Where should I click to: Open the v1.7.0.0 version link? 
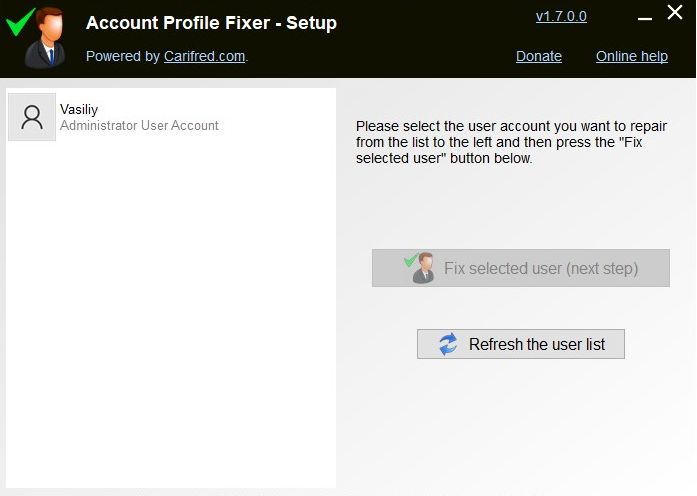(561, 16)
